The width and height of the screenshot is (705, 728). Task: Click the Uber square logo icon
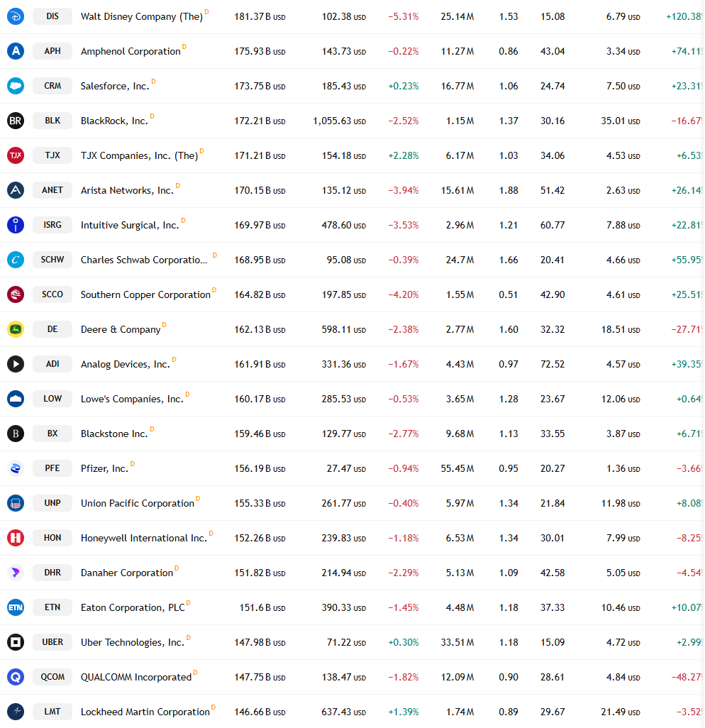point(16,642)
